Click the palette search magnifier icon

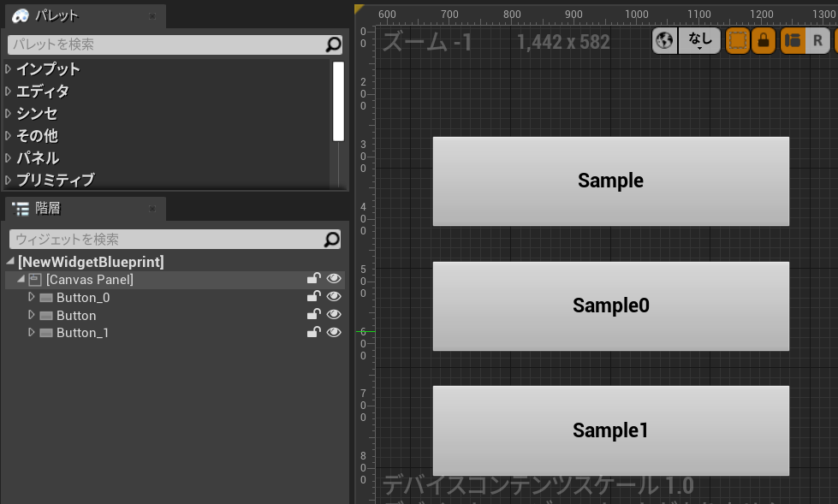pyautogui.click(x=334, y=44)
